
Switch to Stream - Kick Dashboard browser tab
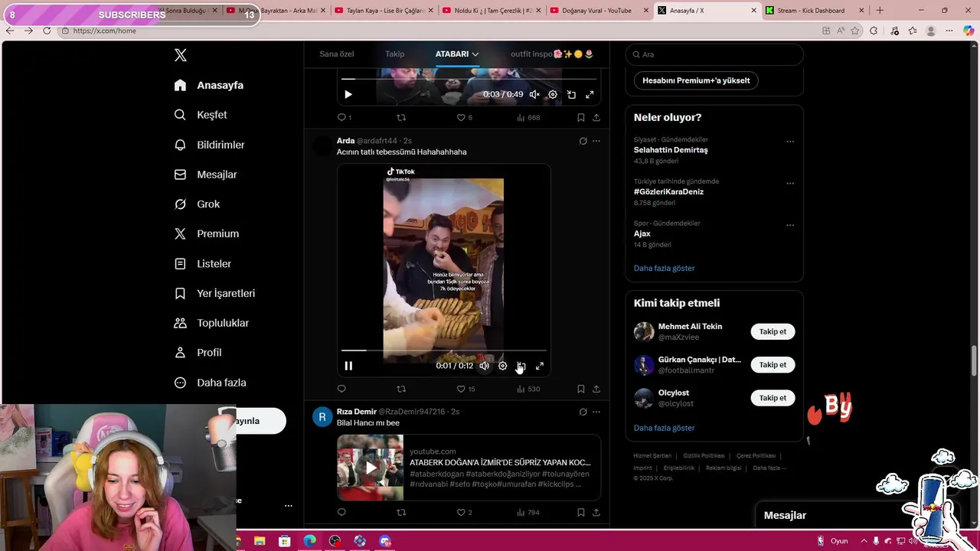[x=814, y=11]
